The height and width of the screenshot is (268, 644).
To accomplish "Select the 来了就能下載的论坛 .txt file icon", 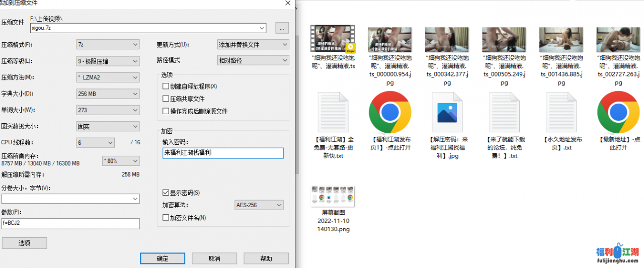I will point(504,112).
